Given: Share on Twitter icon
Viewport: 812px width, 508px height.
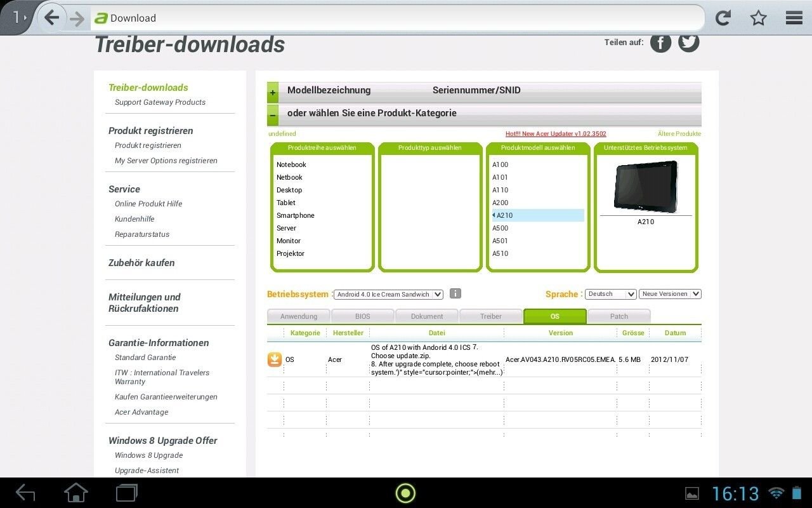Looking at the screenshot, I should (x=689, y=43).
